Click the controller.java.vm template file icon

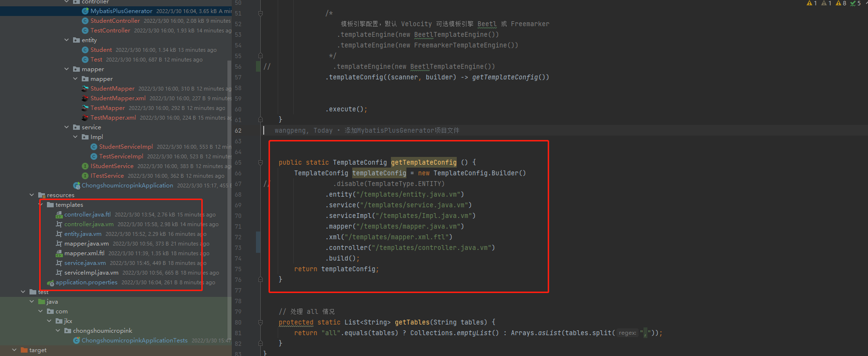59,224
